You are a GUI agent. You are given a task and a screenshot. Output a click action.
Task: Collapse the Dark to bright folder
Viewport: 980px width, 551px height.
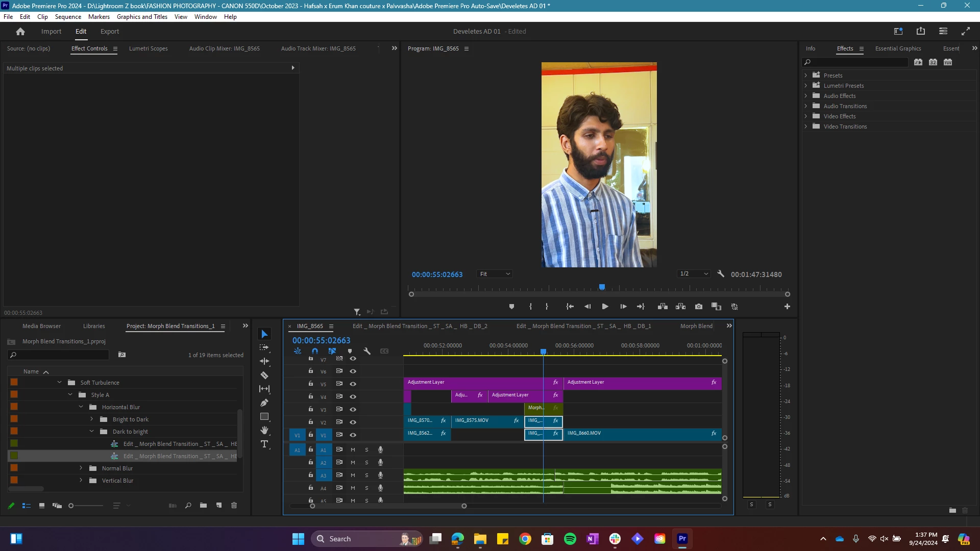pyautogui.click(x=92, y=432)
